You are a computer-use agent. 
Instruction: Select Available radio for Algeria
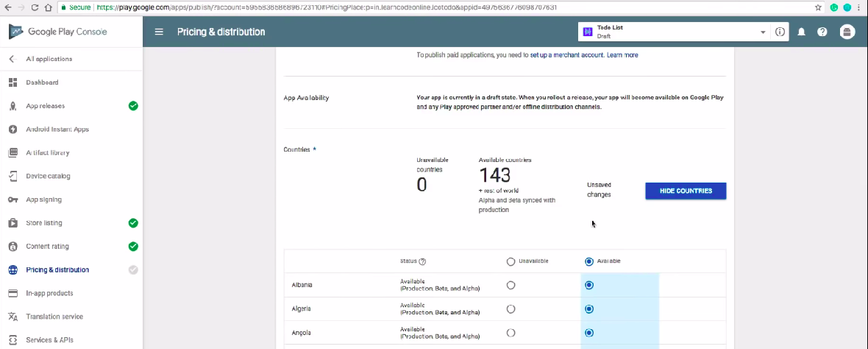coord(589,309)
